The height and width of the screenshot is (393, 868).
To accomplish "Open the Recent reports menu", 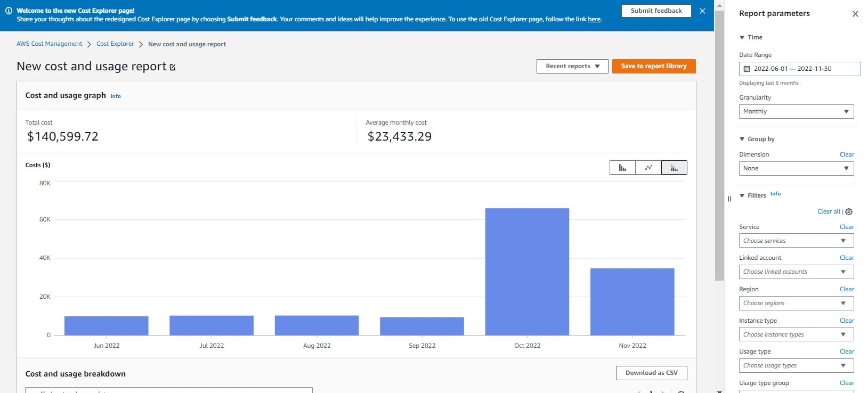I will (x=572, y=66).
